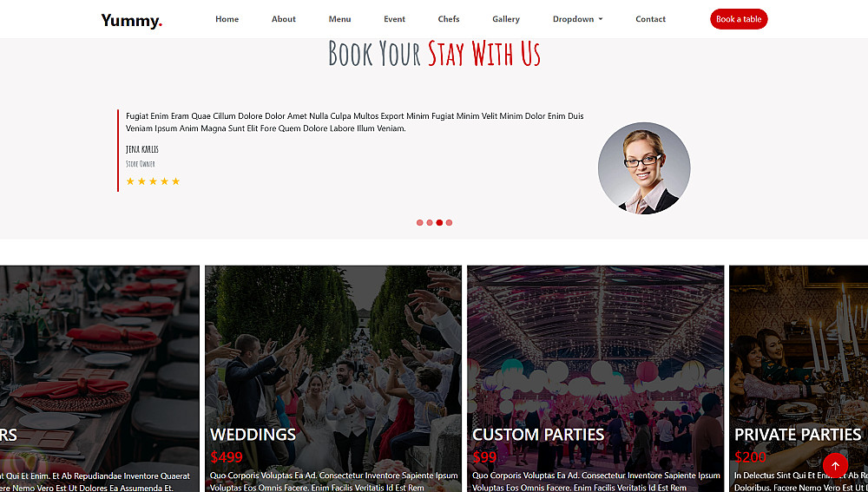Click the Yummy logo

pos(131,21)
